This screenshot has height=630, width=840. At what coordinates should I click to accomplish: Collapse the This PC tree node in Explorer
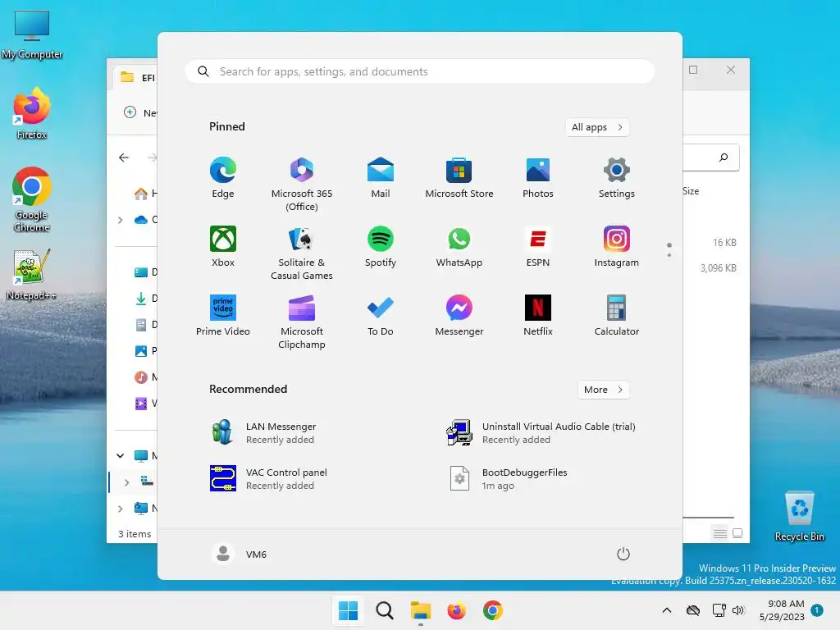click(120, 456)
